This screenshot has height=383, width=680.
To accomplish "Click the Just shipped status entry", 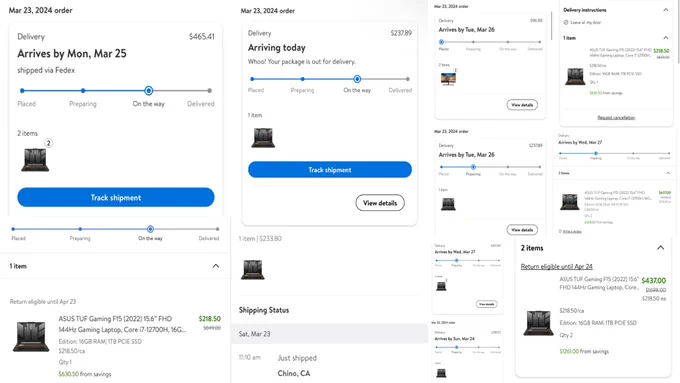I will pyautogui.click(x=297, y=358).
